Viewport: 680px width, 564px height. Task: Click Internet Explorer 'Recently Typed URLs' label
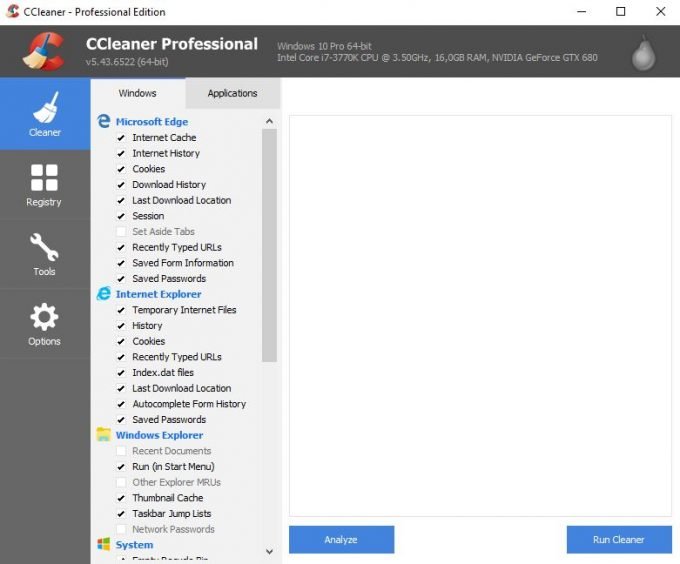[x=177, y=357]
